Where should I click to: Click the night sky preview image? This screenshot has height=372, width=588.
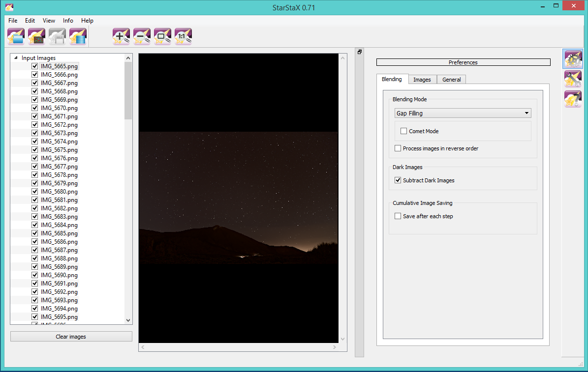(239, 198)
